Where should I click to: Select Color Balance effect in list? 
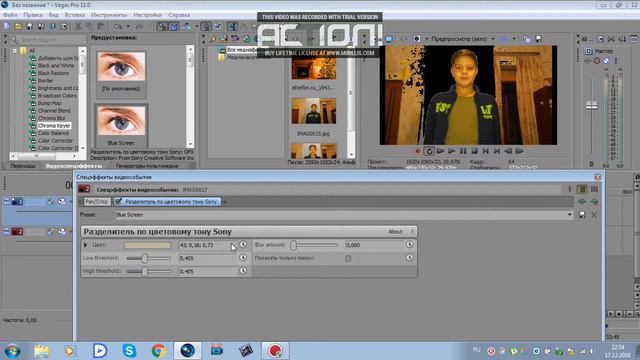[53, 133]
